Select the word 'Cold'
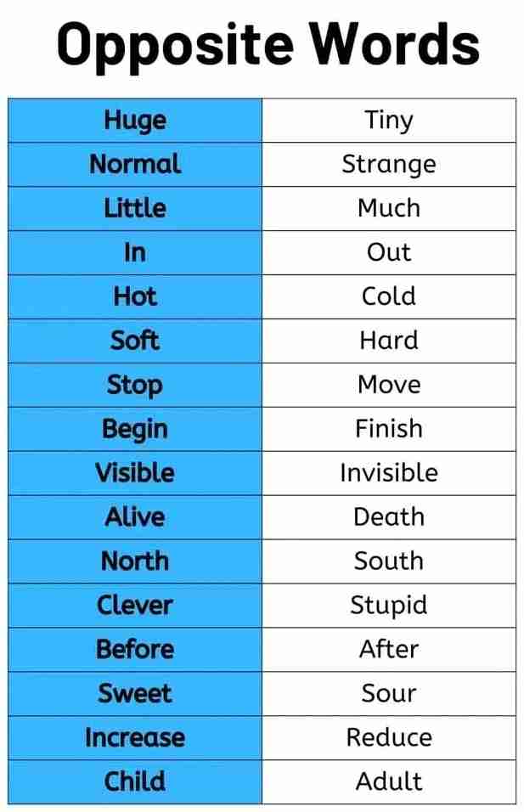This screenshot has width=524, height=812. point(389,296)
